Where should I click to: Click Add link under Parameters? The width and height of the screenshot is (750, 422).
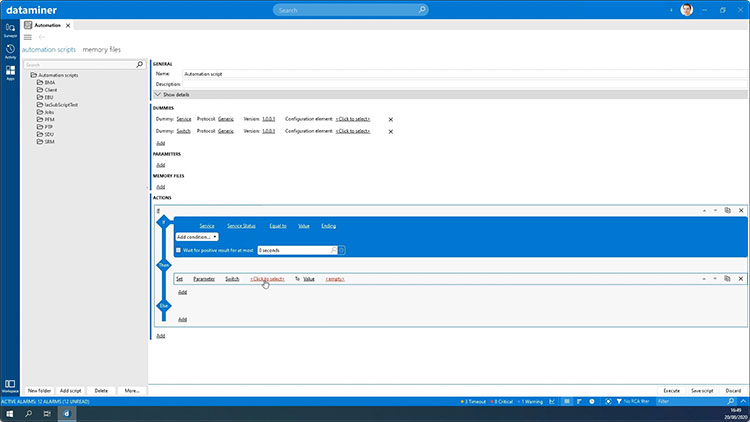click(161, 165)
